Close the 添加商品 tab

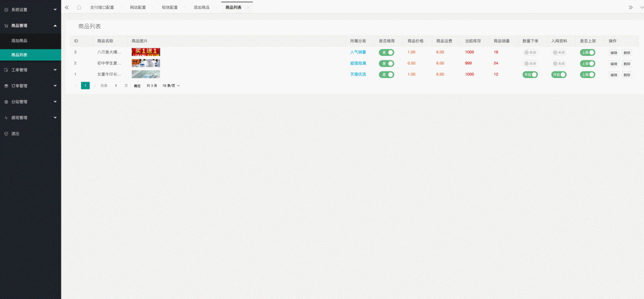pyautogui.click(x=216, y=8)
